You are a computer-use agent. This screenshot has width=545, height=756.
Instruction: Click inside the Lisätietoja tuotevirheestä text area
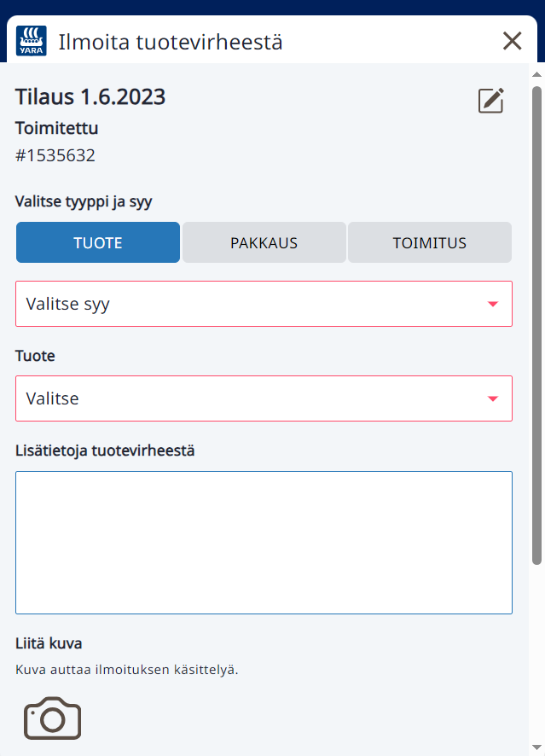264,542
